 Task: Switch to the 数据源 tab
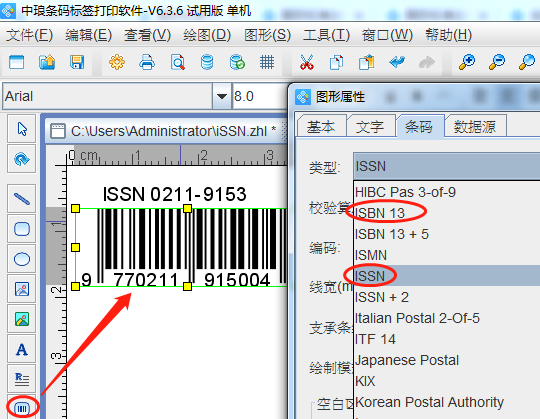click(x=475, y=127)
